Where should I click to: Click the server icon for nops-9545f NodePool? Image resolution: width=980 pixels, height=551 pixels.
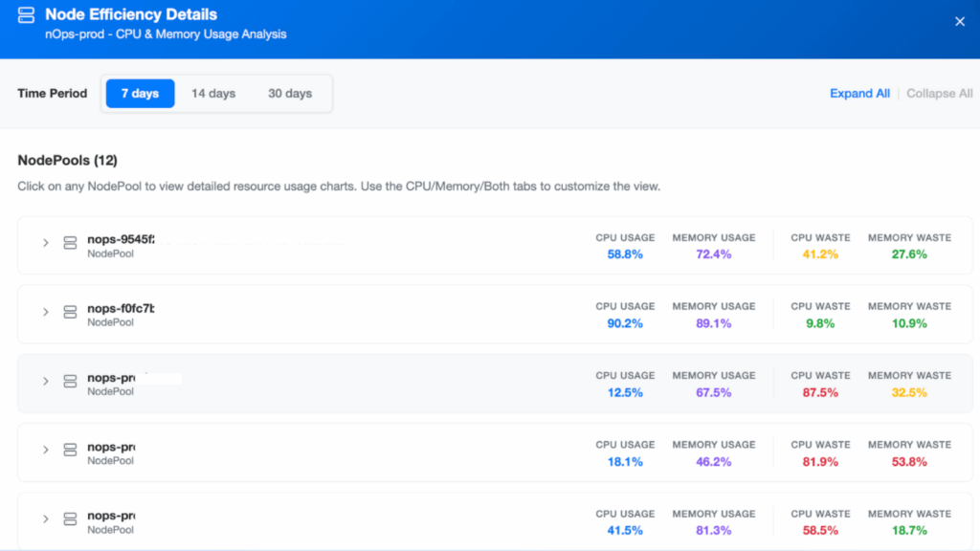tap(70, 242)
